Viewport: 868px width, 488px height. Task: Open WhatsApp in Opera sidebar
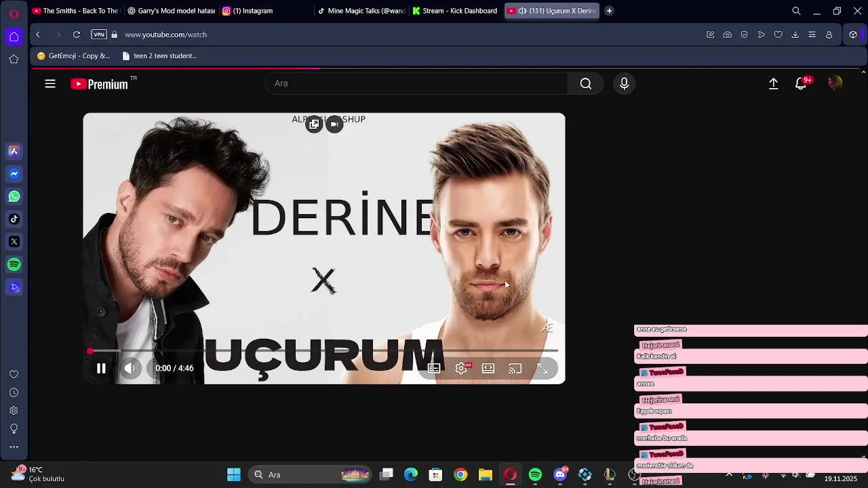click(14, 197)
